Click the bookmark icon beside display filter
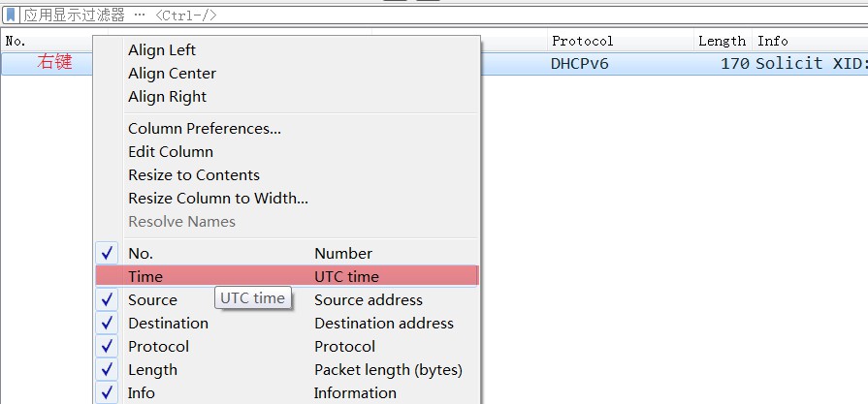This screenshot has height=404, width=868. tap(11, 16)
